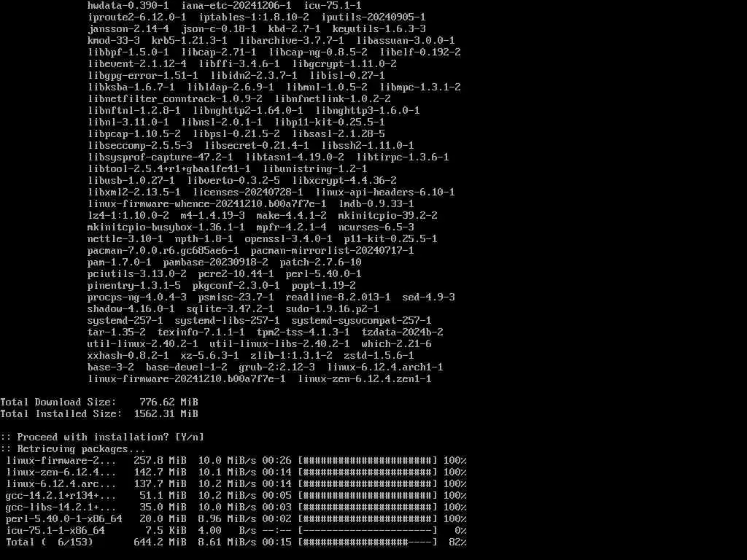
Task: Select the 'Total Download Size' line
Action: (99, 402)
